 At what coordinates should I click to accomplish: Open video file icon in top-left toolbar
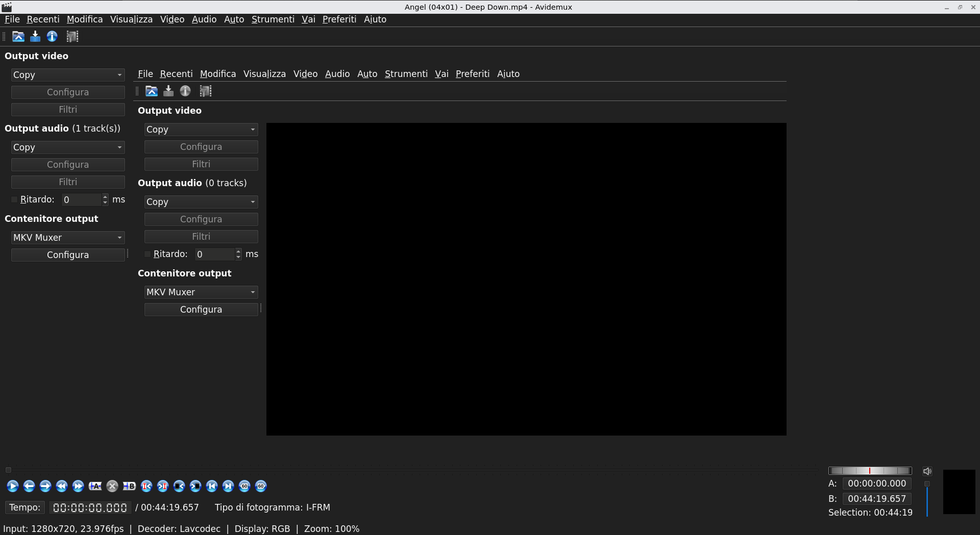coord(18,36)
